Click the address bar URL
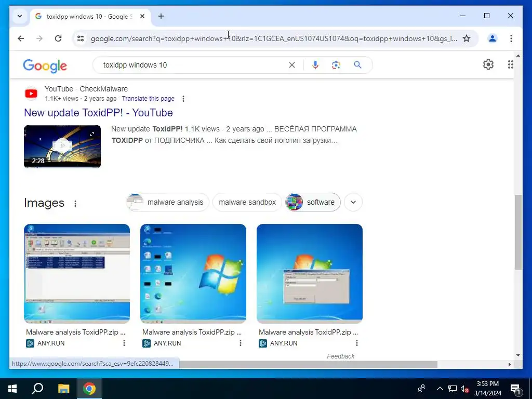The image size is (532, 399). point(273,38)
